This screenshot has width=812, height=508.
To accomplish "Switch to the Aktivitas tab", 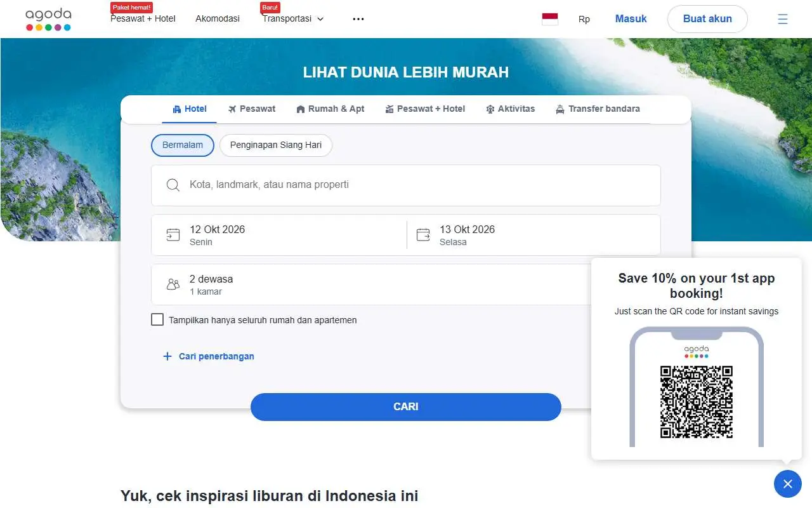I will point(511,109).
